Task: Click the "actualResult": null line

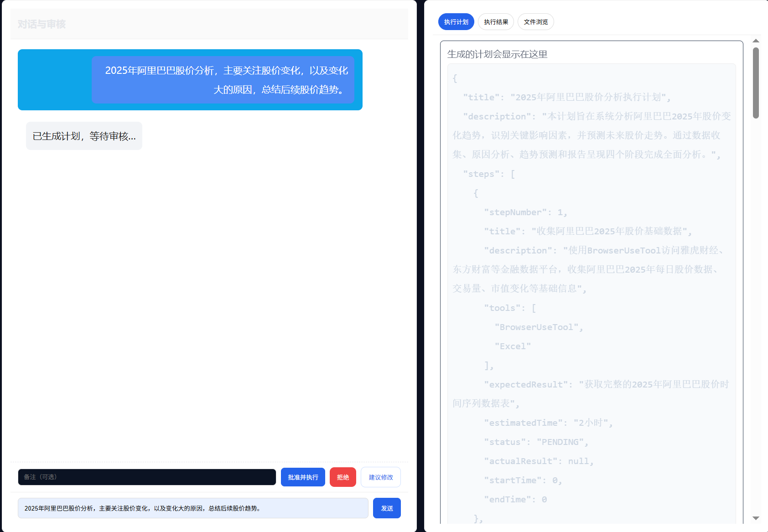Action: [x=539, y=461]
